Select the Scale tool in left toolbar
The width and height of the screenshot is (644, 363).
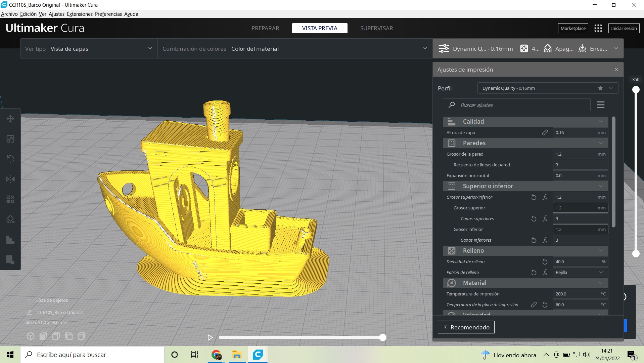pyautogui.click(x=10, y=139)
